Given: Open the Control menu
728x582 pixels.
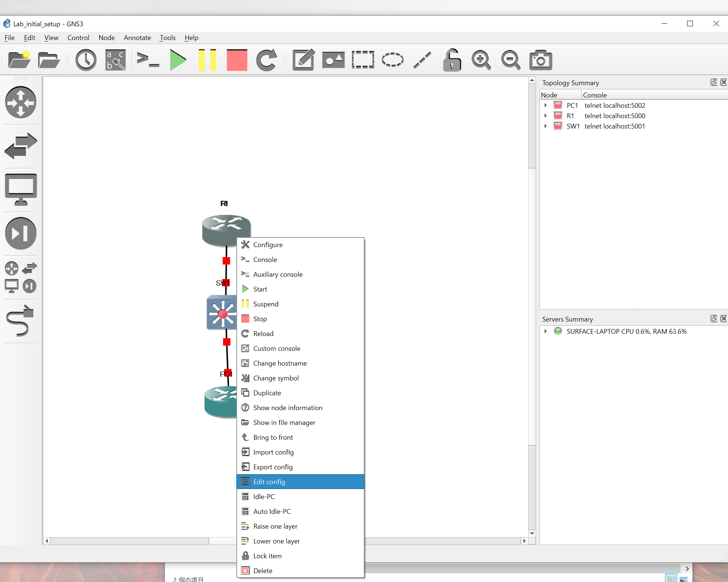Looking at the screenshot, I should (x=78, y=37).
